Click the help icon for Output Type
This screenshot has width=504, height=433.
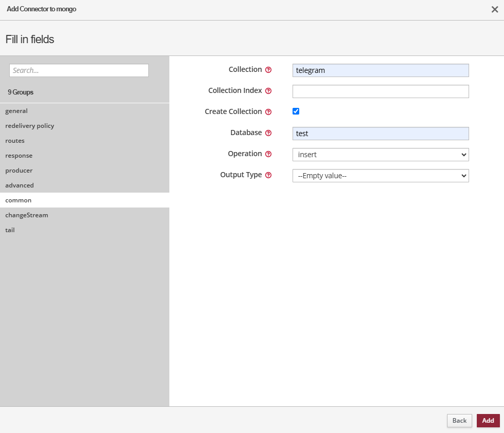pos(268,175)
